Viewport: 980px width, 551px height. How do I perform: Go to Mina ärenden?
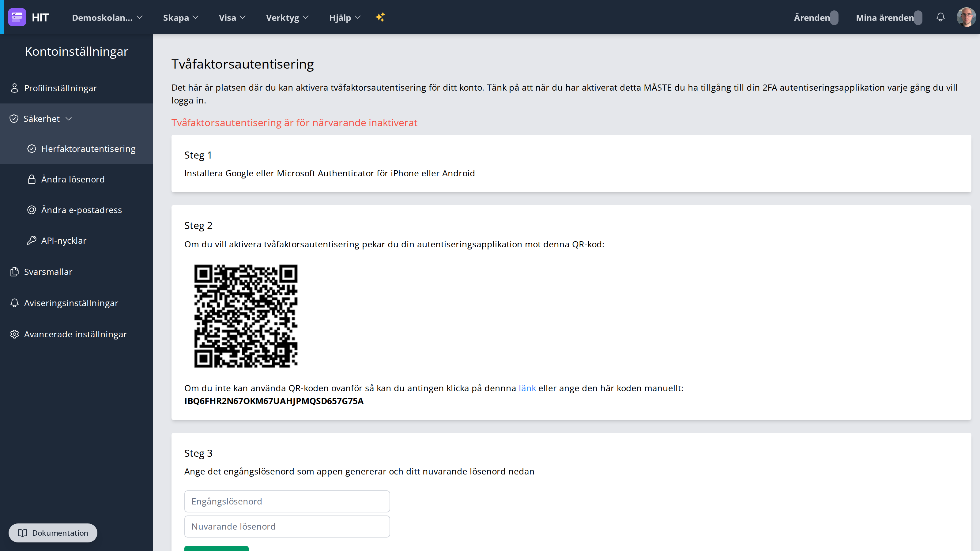(x=884, y=17)
